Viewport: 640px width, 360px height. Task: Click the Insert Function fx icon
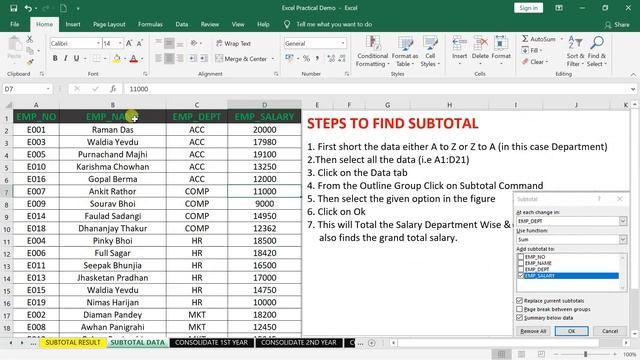[x=113, y=89]
